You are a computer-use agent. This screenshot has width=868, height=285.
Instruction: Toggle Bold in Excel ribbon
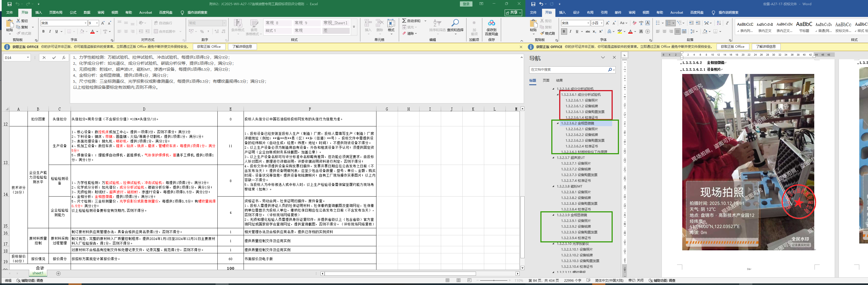coord(43,31)
